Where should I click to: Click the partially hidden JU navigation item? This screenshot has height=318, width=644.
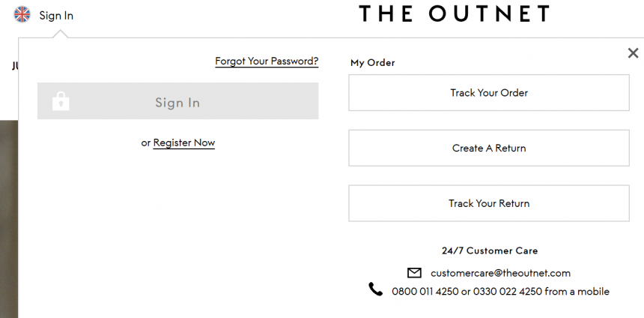tap(15, 66)
